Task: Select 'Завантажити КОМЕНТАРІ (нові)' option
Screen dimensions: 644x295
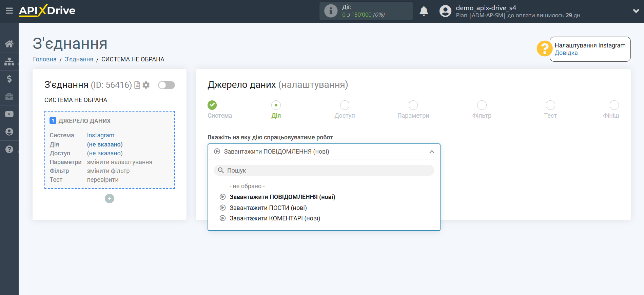Action: click(275, 218)
